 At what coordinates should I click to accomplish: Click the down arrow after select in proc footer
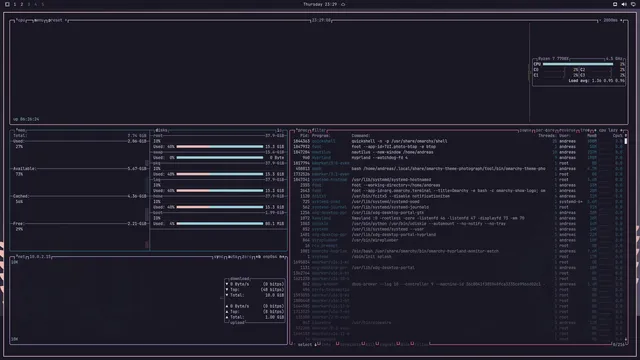[x=315, y=344]
